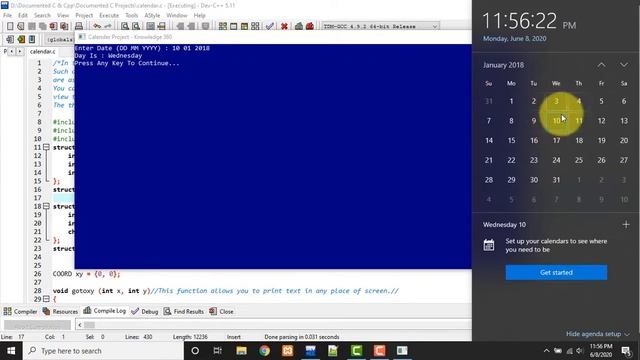Viewport: 640px width, 360px height.
Task: Stop execution with the red X icon
Action: 284,26
